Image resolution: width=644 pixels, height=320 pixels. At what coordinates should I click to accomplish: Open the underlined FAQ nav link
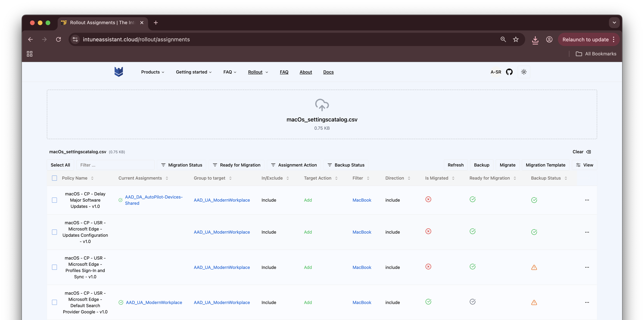284,72
